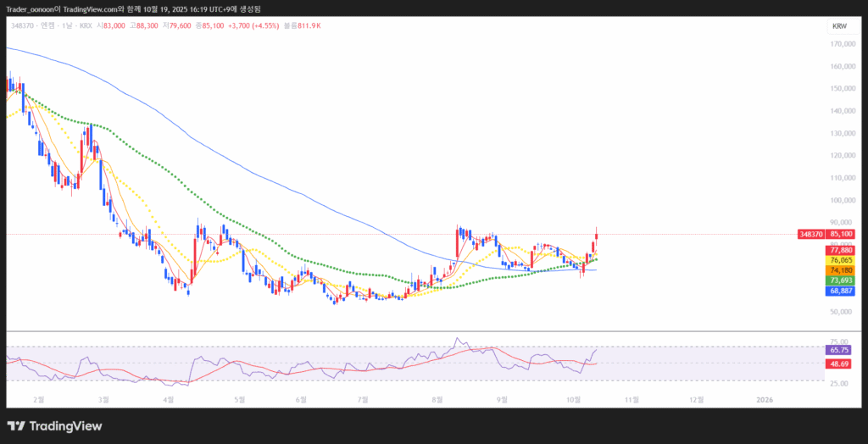
Task: Select the orange 74,180 moving average label
Action: pos(841,270)
